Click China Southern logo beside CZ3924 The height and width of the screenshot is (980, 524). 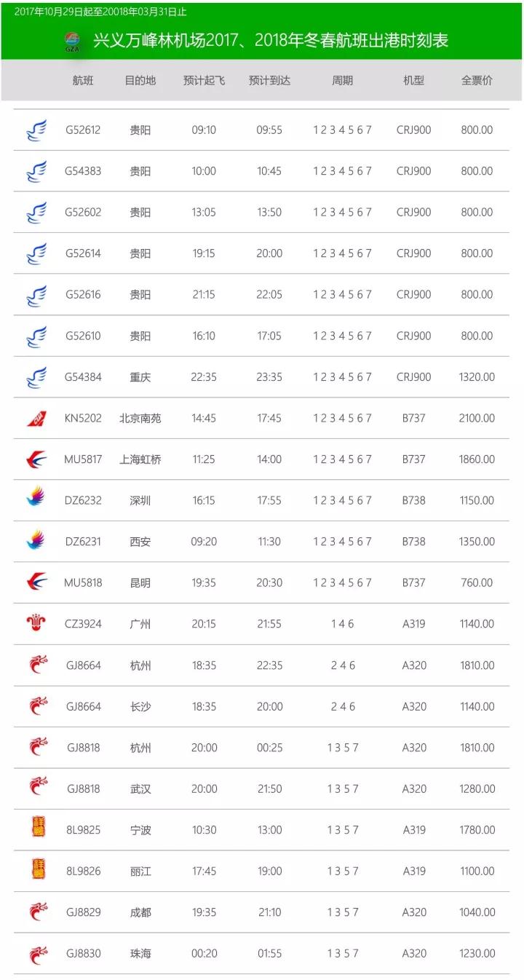pyautogui.click(x=36, y=624)
